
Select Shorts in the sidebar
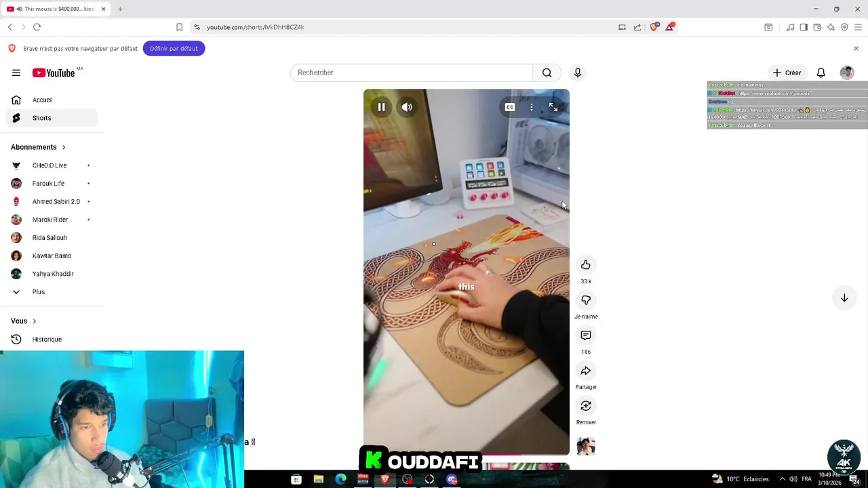click(52, 118)
